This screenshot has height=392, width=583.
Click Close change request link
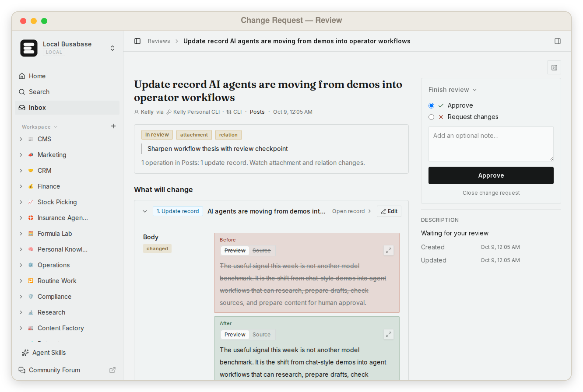click(491, 193)
